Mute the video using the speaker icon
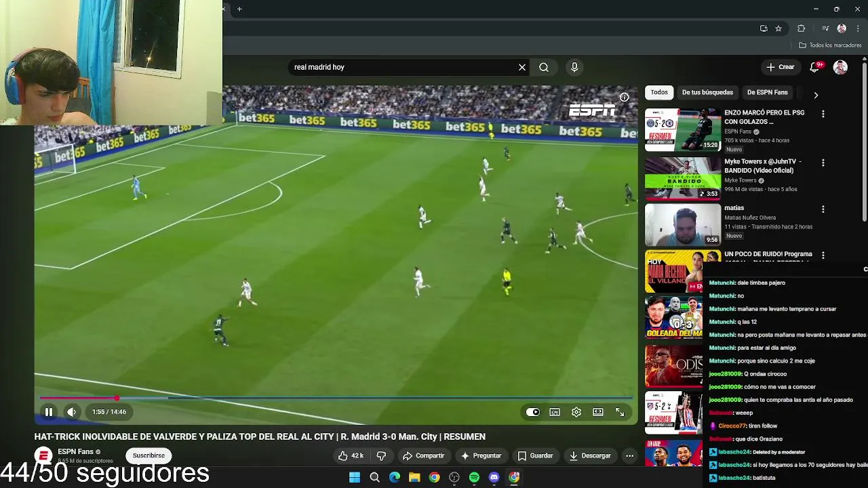 pos(71,412)
